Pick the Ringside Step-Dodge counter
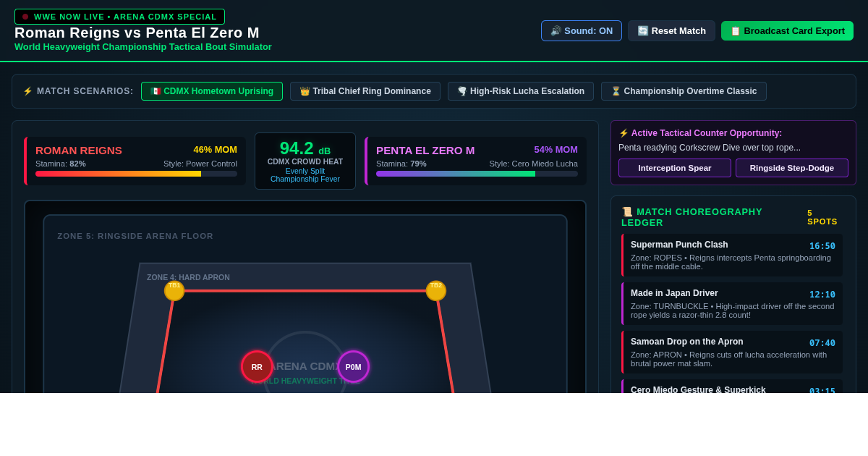Image resolution: width=868 pixels, height=456 pixels. [792, 168]
